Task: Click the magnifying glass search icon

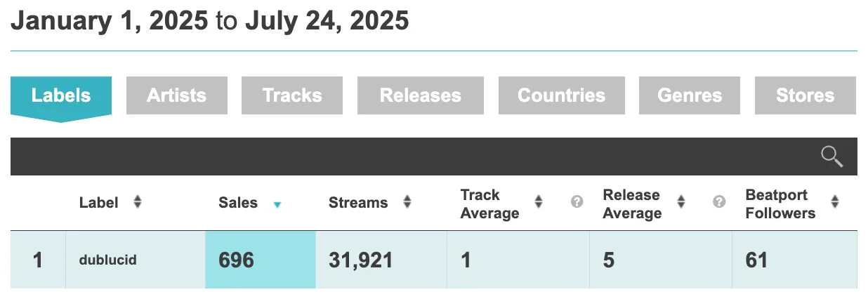Action: click(832, 157)
